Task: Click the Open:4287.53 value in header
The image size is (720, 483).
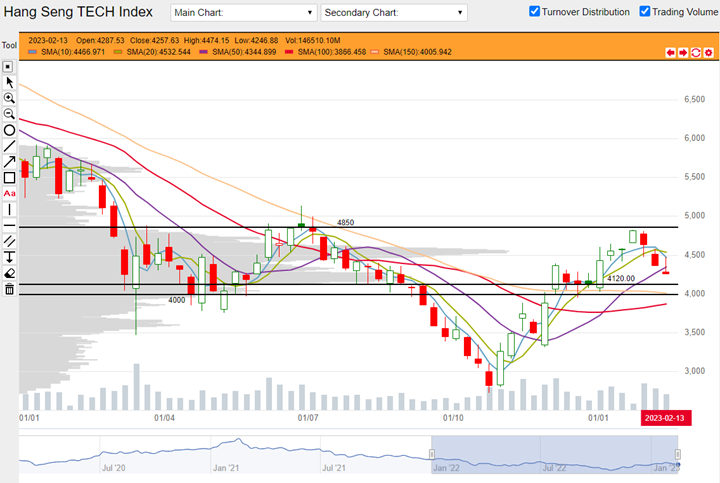Action: pyautogui.click(x=100, y=40)
